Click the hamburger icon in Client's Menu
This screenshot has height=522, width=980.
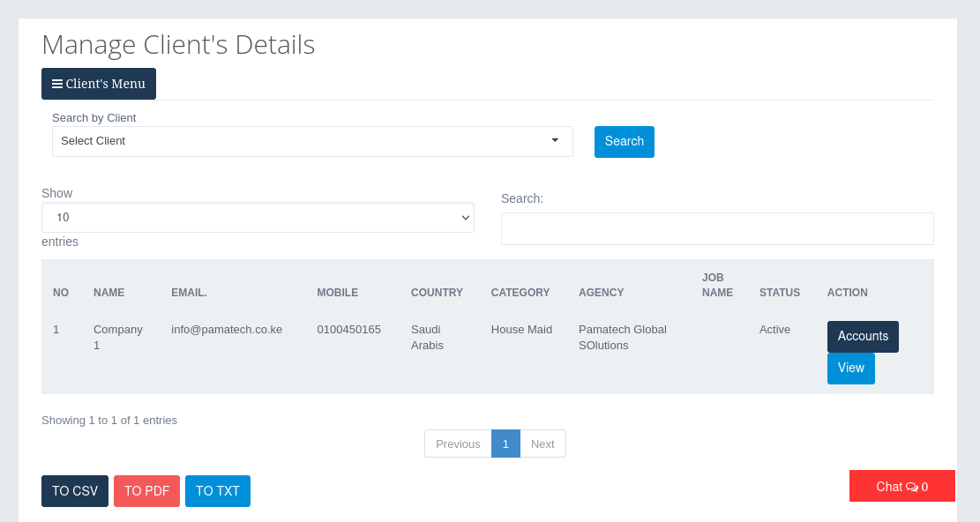(56, 84)
